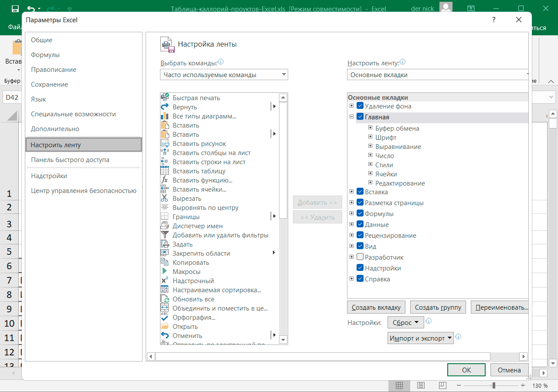Click the dialog horizontal scrollbar right arrow
Screen dimensions: 558x392
[524, 357]
